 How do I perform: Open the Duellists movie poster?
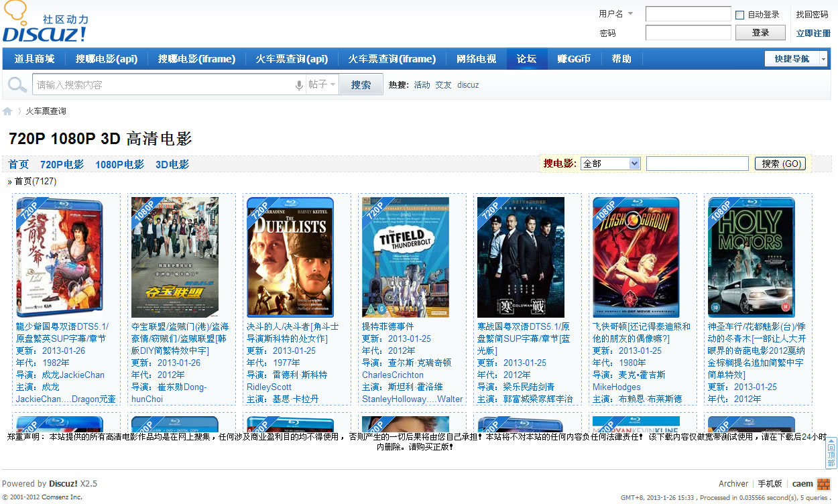[x=290, y=257]
